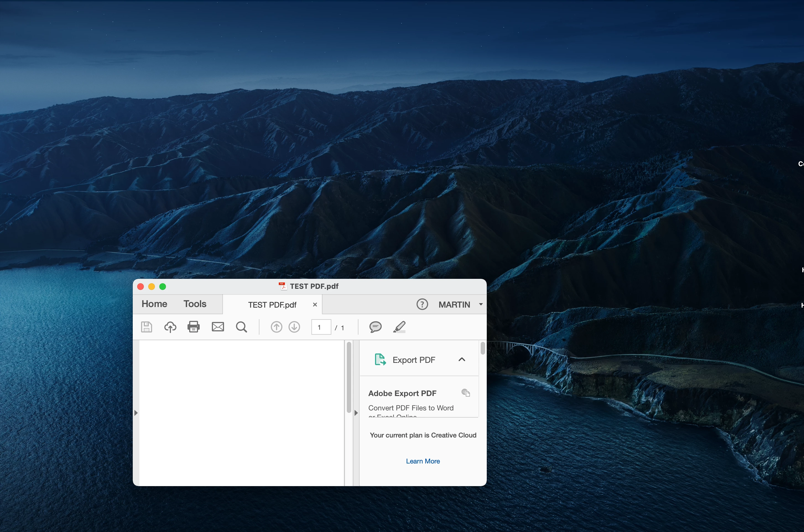Viewport: 804px width, 532px height.
Task: Follow the Learn More link
Action: tap(423, 461)
